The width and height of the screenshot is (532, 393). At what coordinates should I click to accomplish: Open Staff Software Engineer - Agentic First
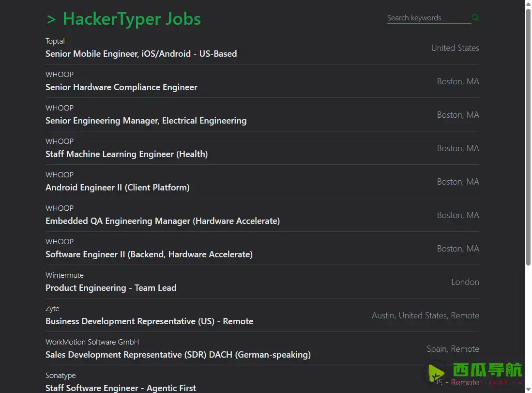(121, 388)
